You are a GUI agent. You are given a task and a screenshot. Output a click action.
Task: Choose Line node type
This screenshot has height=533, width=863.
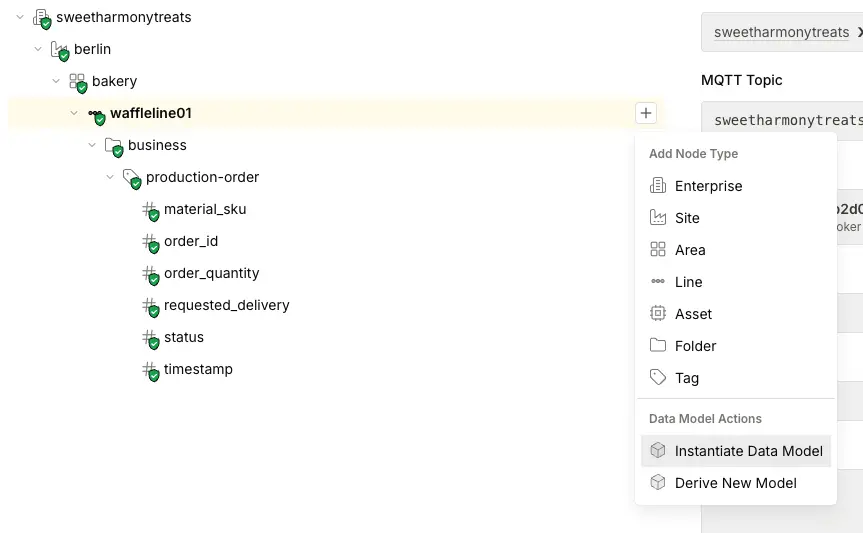tap(736, 282)
